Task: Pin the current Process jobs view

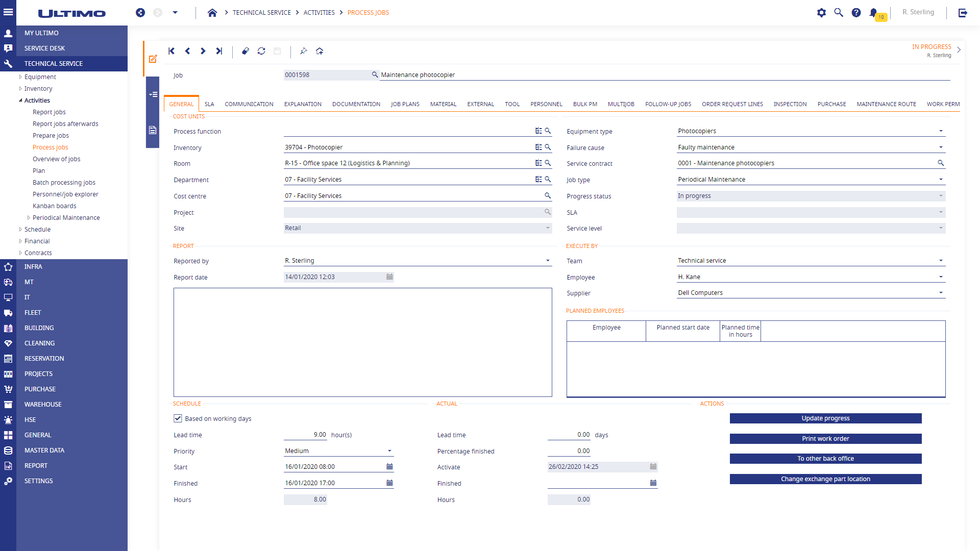Action: point(304,51)
